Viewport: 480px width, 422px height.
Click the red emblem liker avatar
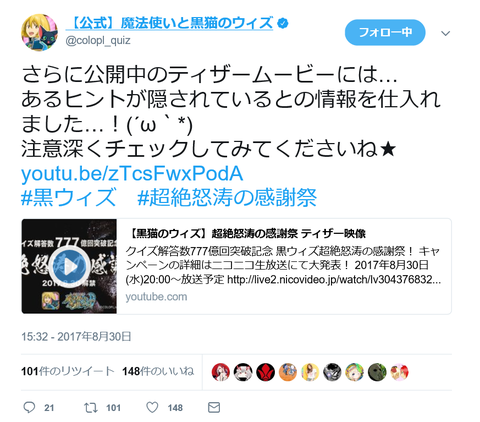(x=265, y=372)
